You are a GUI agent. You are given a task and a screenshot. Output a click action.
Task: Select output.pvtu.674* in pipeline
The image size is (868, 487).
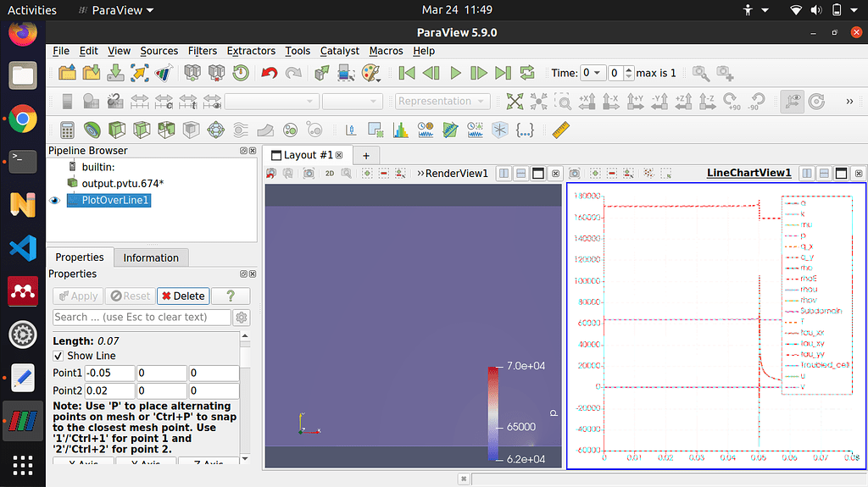(x=123, y=183)
